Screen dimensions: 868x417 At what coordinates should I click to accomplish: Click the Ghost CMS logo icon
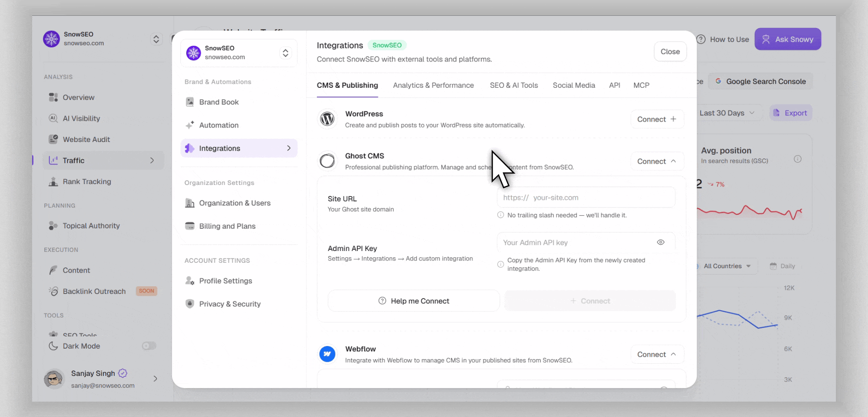tap(327, 161)
